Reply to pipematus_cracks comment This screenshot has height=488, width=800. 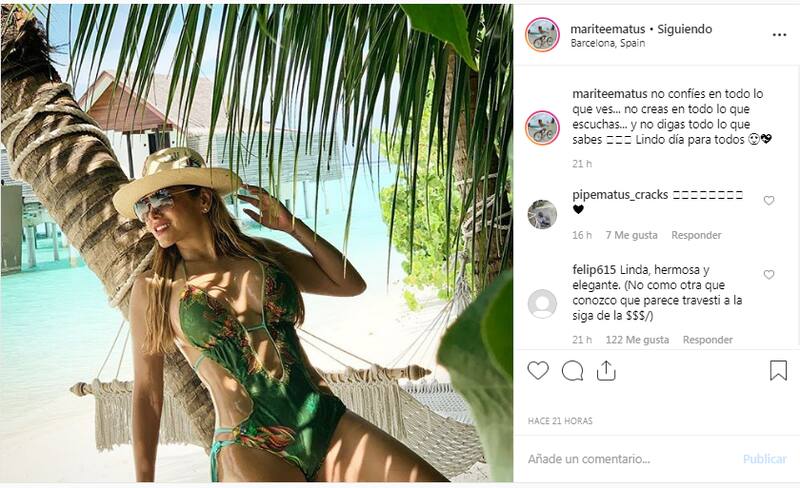pyautogui.click(x=696, y=235)
